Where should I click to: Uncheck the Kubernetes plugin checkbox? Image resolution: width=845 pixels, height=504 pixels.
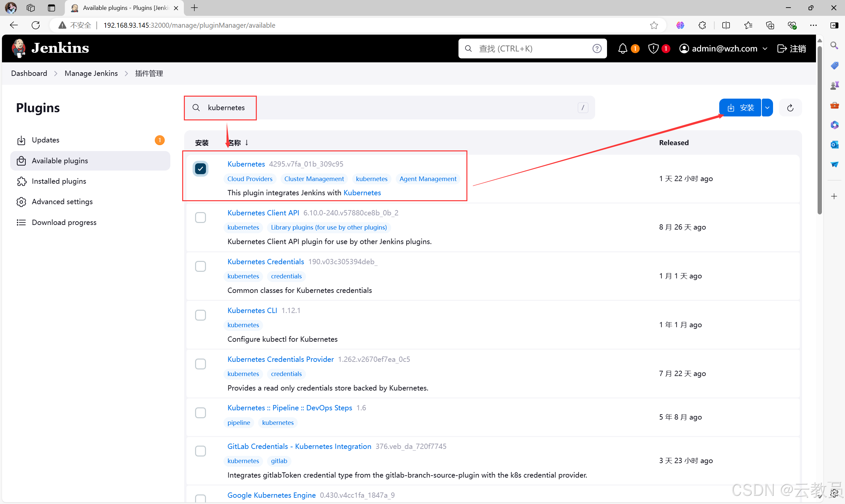tap(200, 169)
